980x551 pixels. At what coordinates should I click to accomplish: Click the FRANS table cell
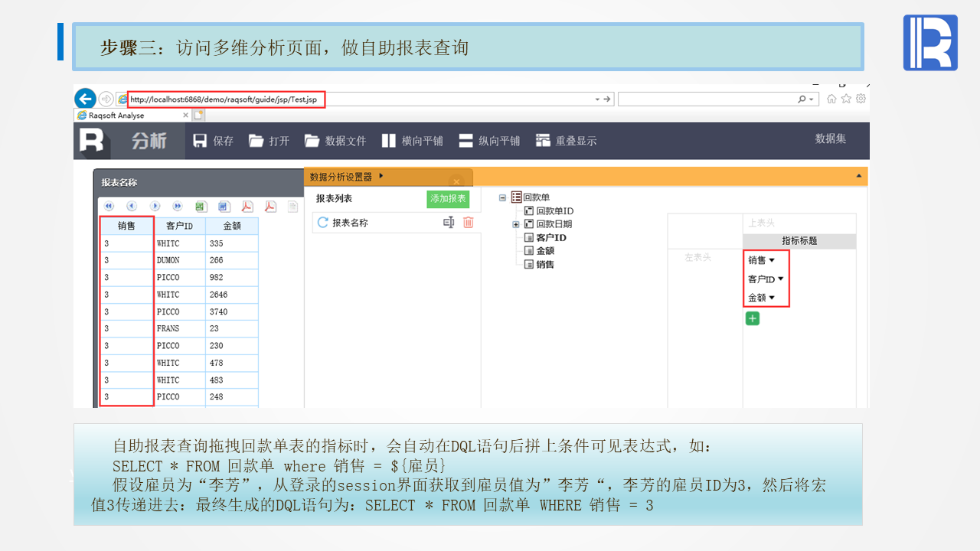(x=179, y=328)
